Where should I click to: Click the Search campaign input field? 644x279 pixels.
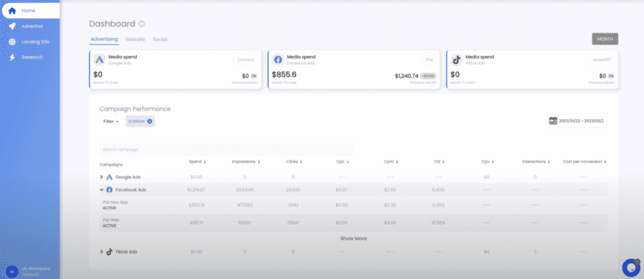coord(226,149)
